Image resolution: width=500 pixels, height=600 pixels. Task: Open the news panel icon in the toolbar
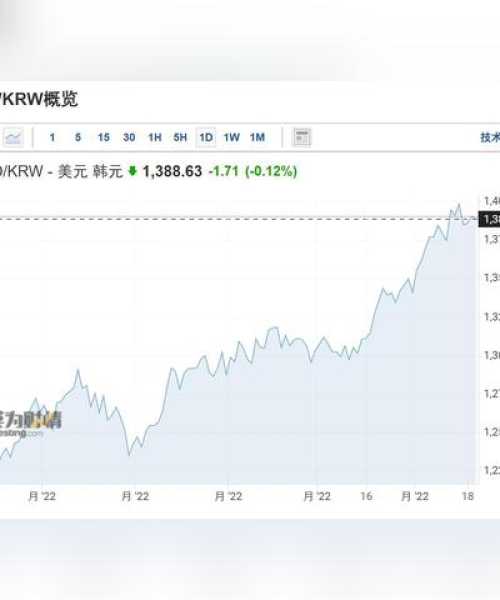301,137
